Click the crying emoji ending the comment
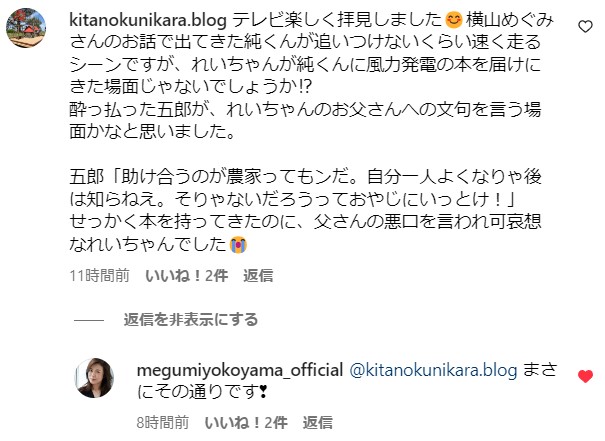This screenshot has width=605, height=441. [238, 245]
